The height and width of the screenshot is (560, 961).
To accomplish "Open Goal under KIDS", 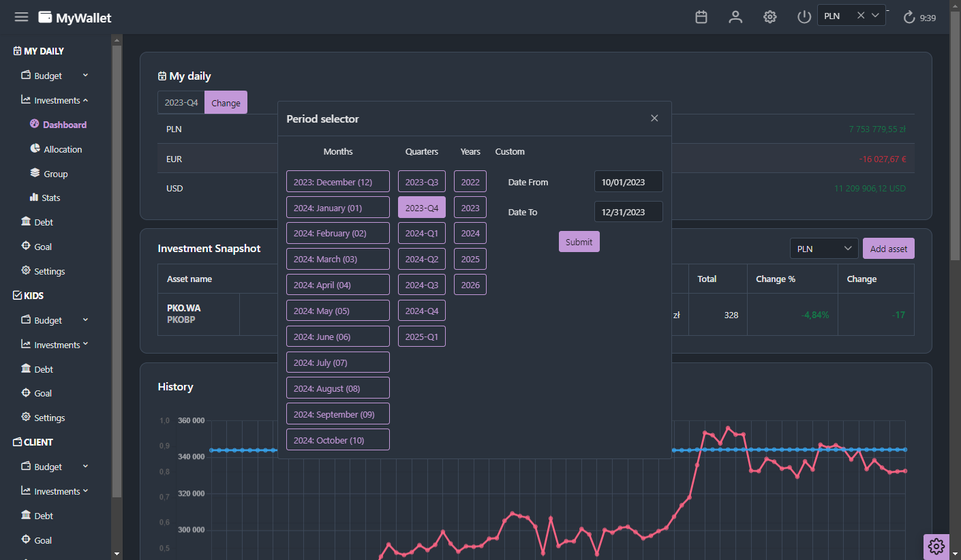I will click(37, 393).
